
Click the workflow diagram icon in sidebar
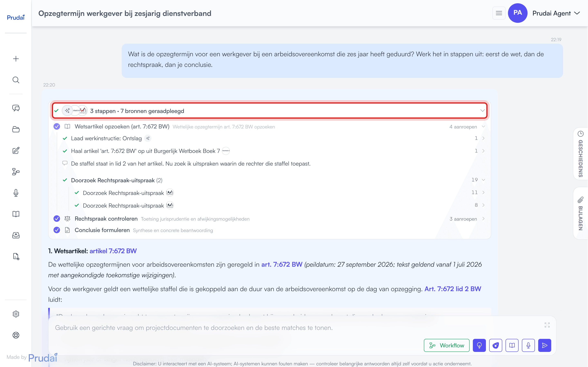coord(16,172)
